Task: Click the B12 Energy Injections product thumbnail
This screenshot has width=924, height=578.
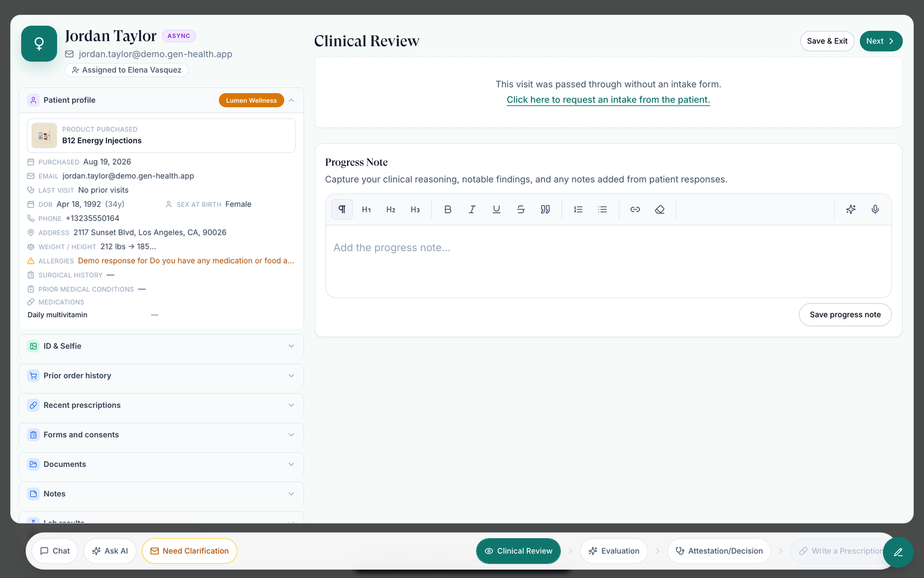Action: click(44, 136)
